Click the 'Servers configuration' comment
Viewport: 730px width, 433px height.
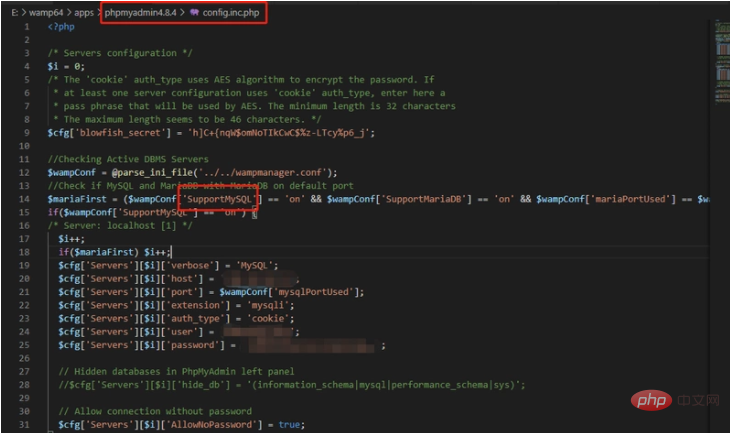tap(120, 53)
